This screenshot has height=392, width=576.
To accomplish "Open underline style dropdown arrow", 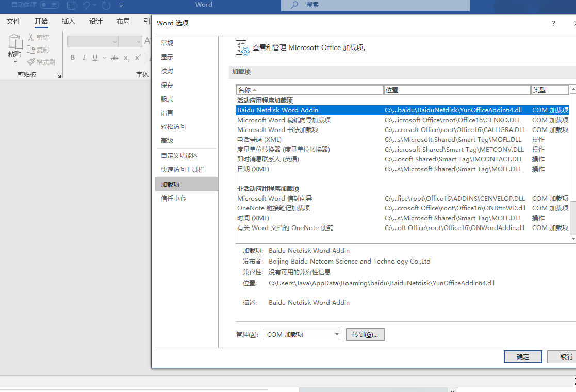I will [104, 58].
